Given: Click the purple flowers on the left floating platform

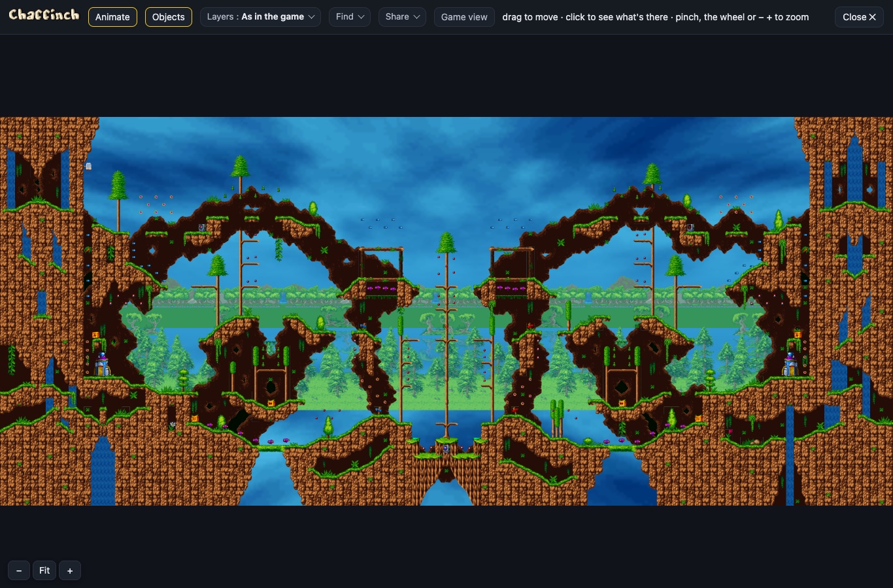Looking at the screenshot, I should point(380,287).
